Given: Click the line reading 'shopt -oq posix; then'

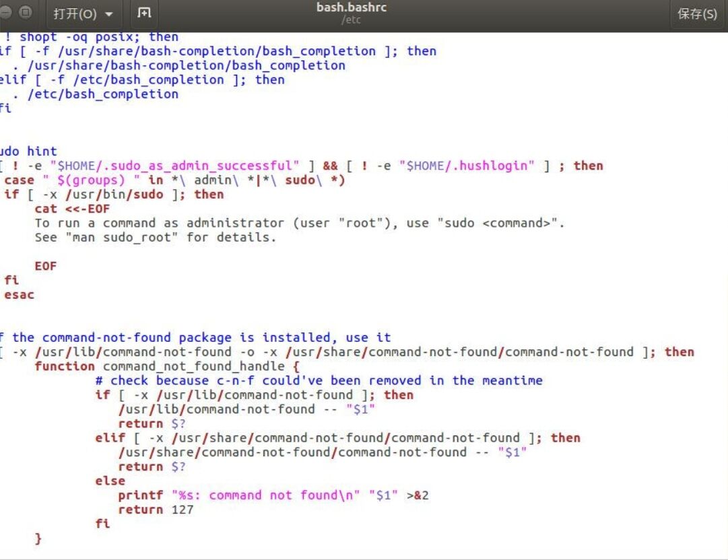Looking at the screenshot, I should click(92, 36).
